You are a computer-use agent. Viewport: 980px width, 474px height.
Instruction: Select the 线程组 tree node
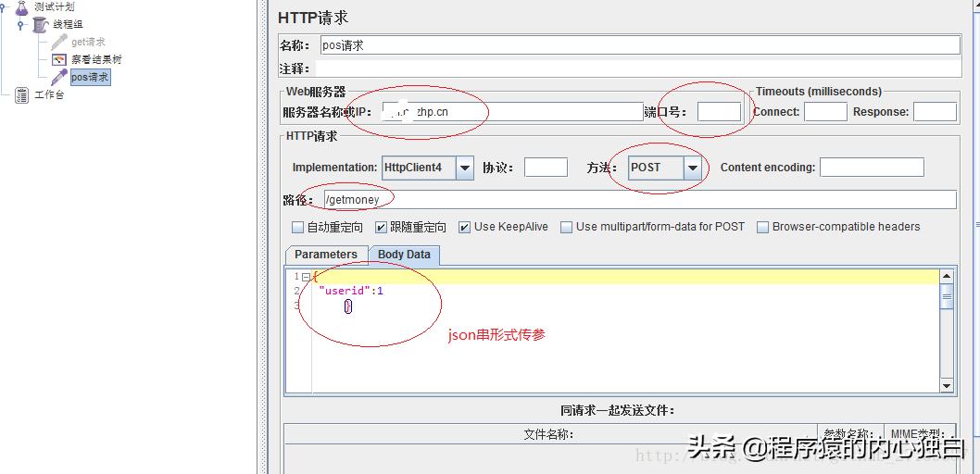(68, 25)
